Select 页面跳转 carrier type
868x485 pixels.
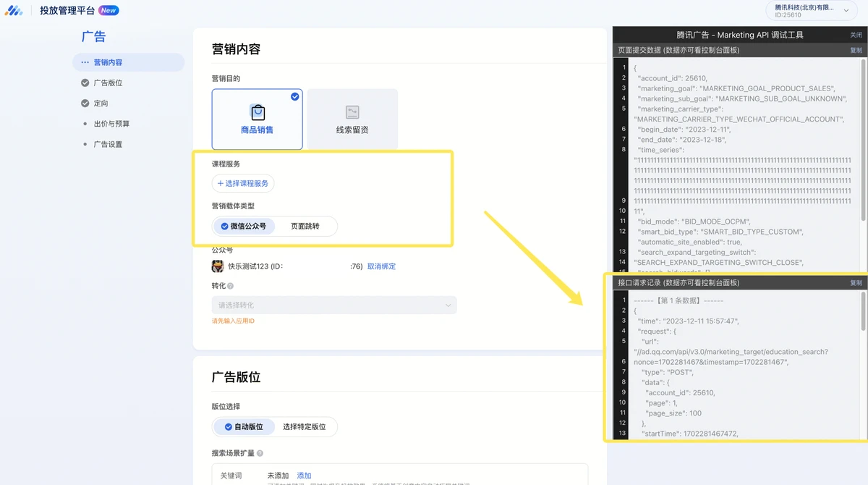(305, 226)
